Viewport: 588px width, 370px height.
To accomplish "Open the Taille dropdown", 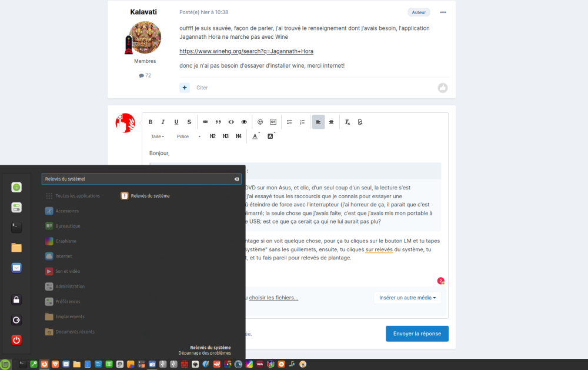I will [157, 136].
